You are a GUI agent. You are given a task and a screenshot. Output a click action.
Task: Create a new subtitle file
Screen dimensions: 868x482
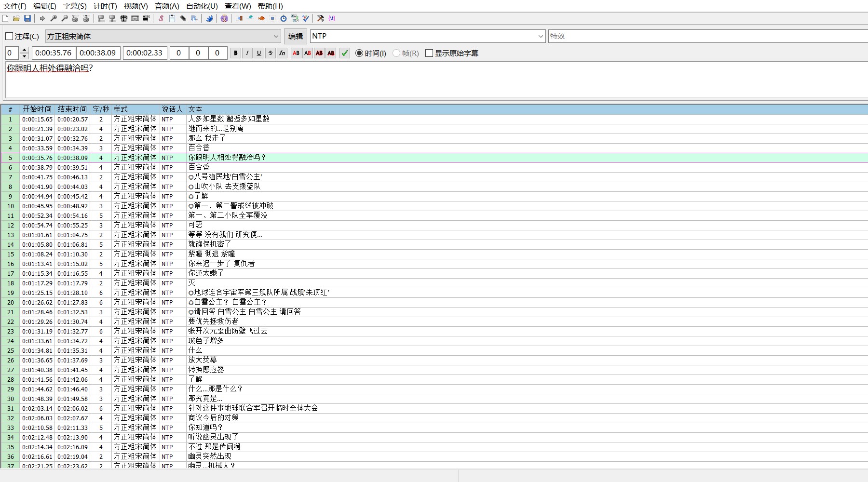pyautogui.click(x=5, y=18)
